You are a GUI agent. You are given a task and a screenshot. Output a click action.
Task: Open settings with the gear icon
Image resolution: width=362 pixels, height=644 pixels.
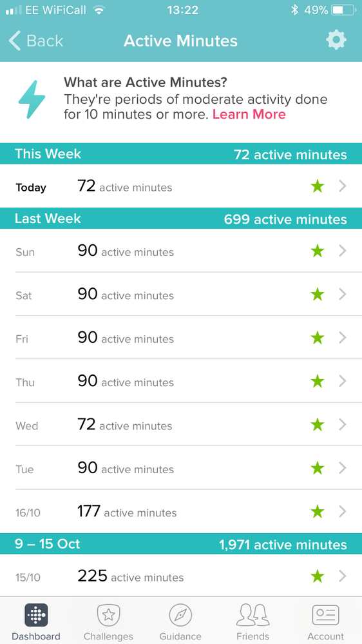coord(336,40)
